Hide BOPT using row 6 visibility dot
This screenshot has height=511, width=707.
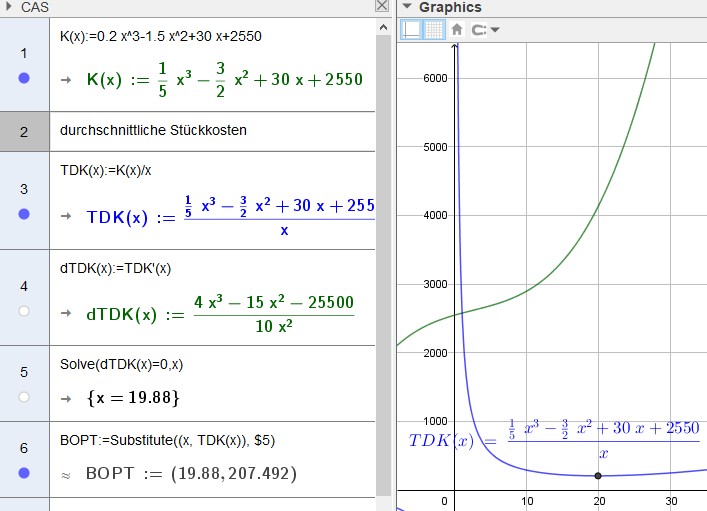24,473
